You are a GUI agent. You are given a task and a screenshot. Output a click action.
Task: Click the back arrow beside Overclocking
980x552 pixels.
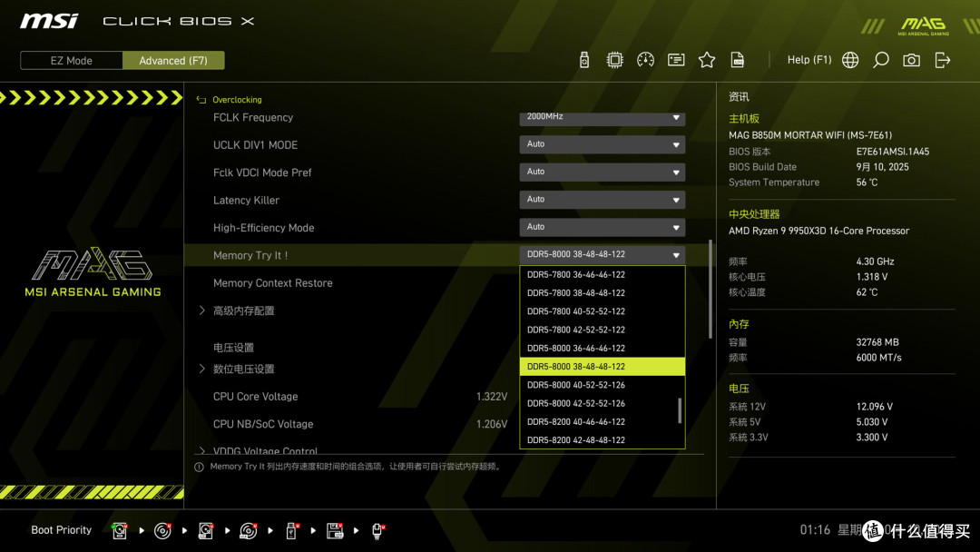[201, 99]
